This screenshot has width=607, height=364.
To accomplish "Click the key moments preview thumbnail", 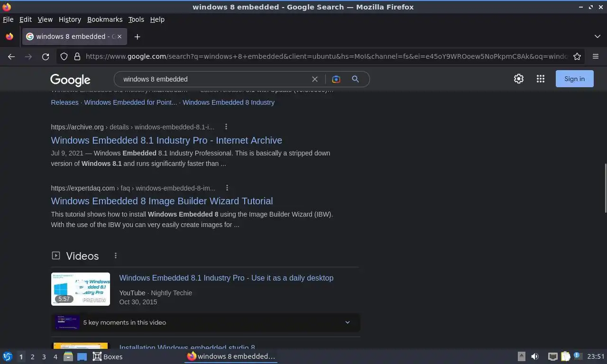I will (67, 322).
